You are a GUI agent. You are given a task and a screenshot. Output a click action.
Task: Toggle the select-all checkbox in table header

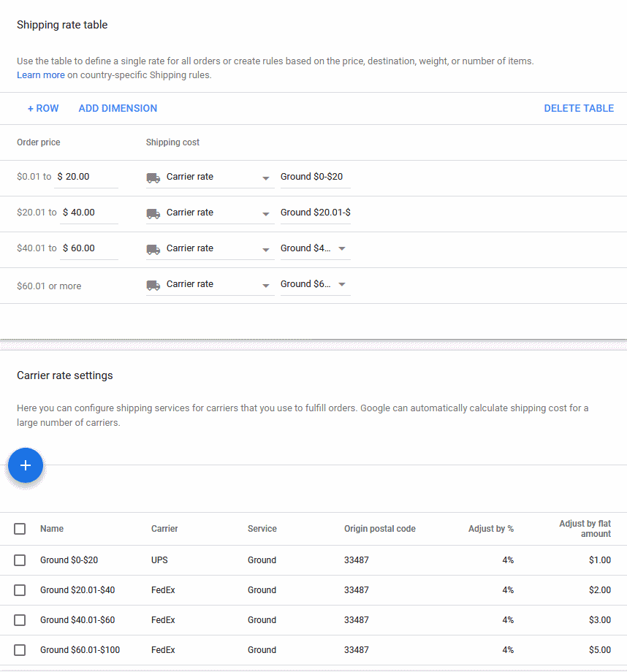[x=20, y=529]
